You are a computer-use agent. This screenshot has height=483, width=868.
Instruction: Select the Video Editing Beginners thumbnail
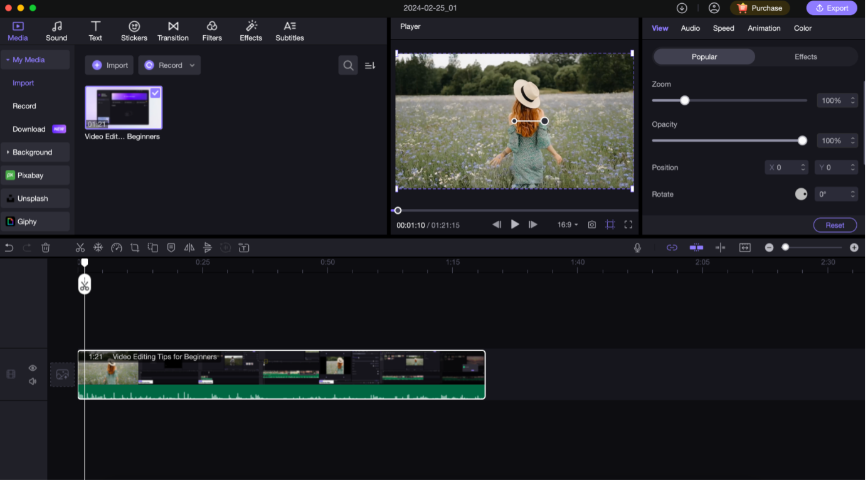[124, 108]
